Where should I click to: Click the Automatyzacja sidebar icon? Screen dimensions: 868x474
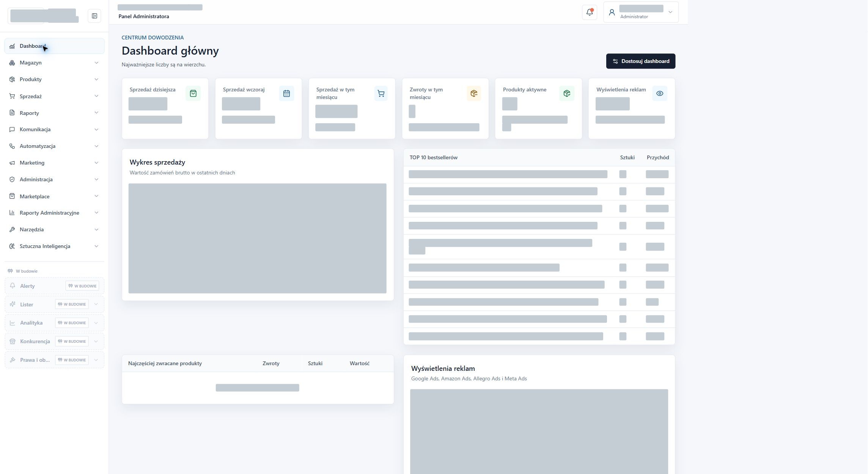pos(12,146)
